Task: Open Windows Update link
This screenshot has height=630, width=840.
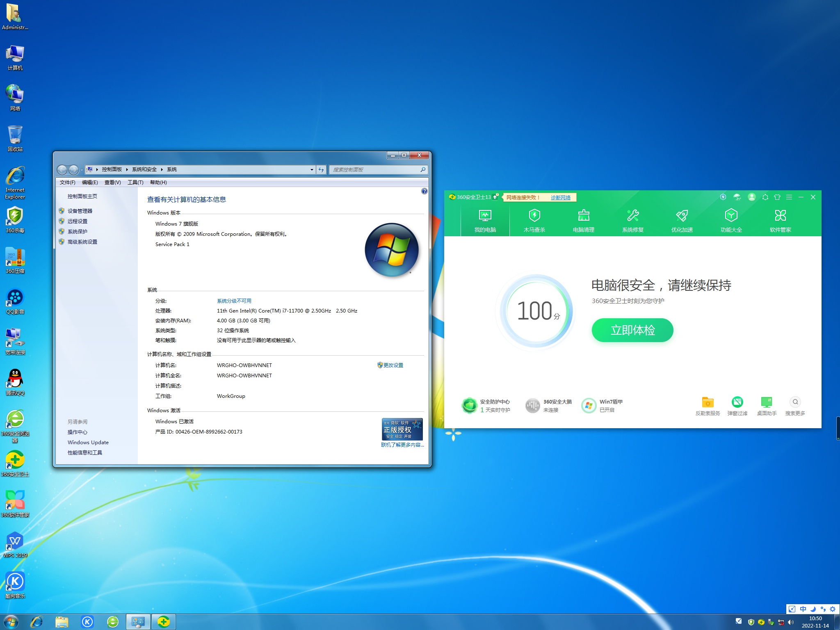Action: point(88,443)
